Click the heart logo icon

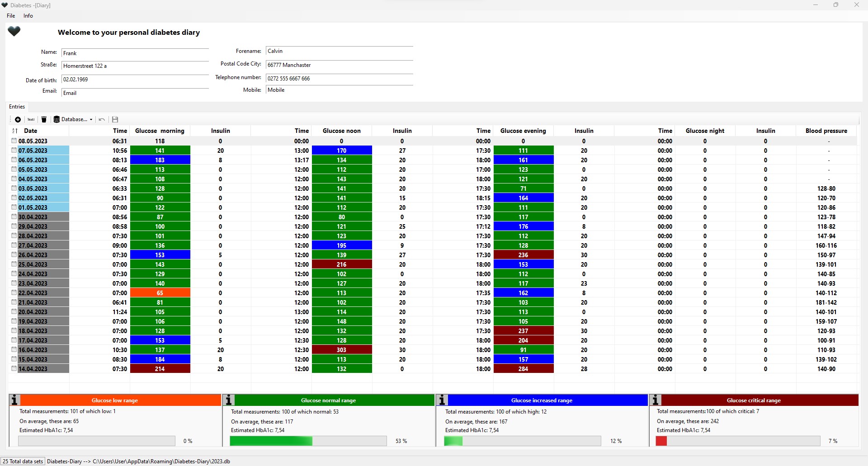click(x=14, y=31)
